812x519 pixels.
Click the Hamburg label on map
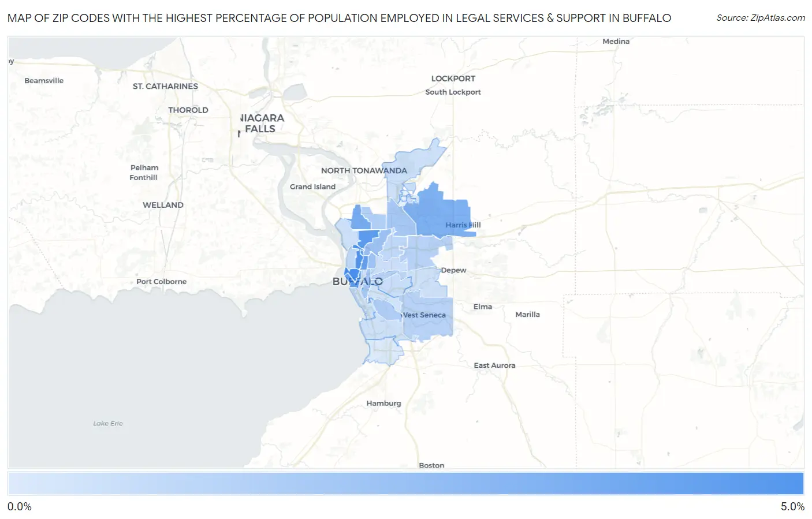click(x=383, y=404)
